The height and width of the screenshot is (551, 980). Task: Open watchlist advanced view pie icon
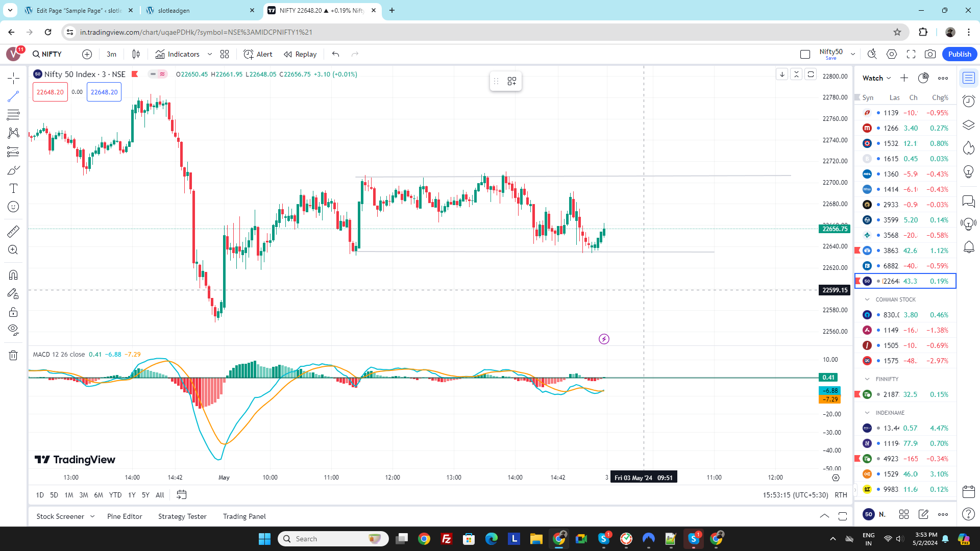[x=923, y=78]
